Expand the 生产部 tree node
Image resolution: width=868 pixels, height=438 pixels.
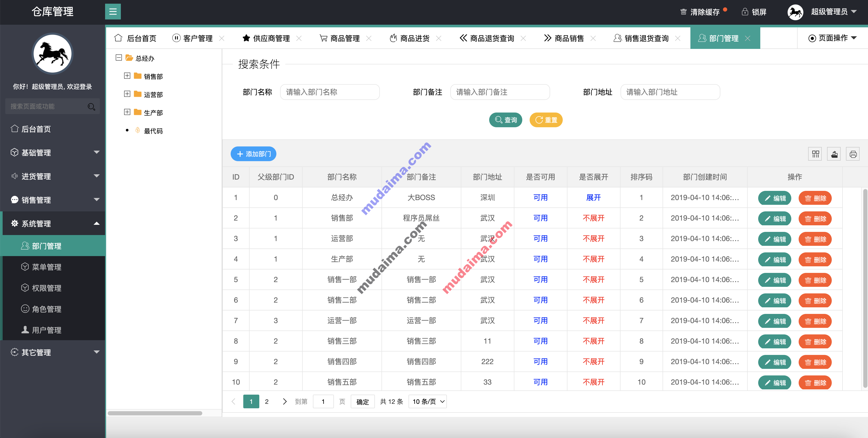click(127, 112)
